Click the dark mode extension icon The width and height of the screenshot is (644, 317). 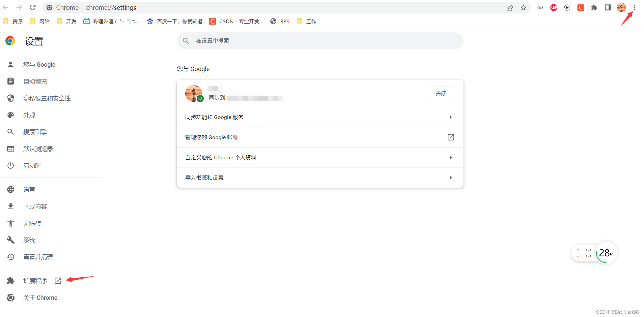click(608, 7)
